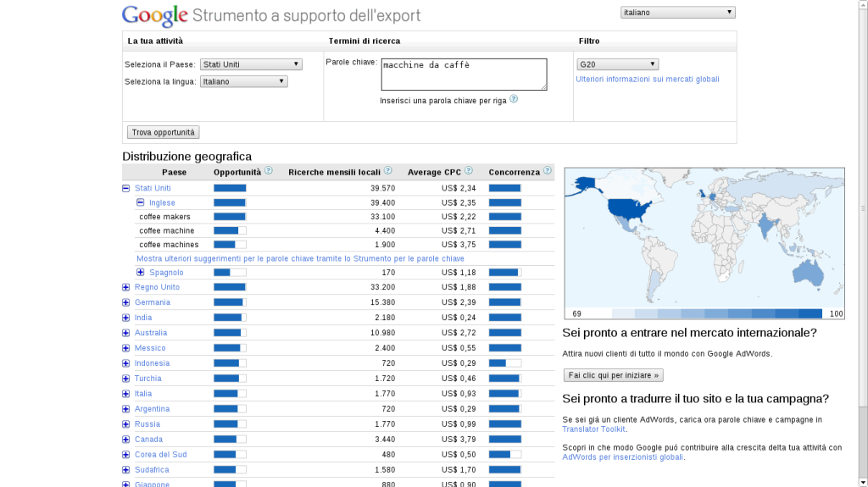Click the India country link
Viewport: 868px width, 487px height.
[x=142, y=318]
